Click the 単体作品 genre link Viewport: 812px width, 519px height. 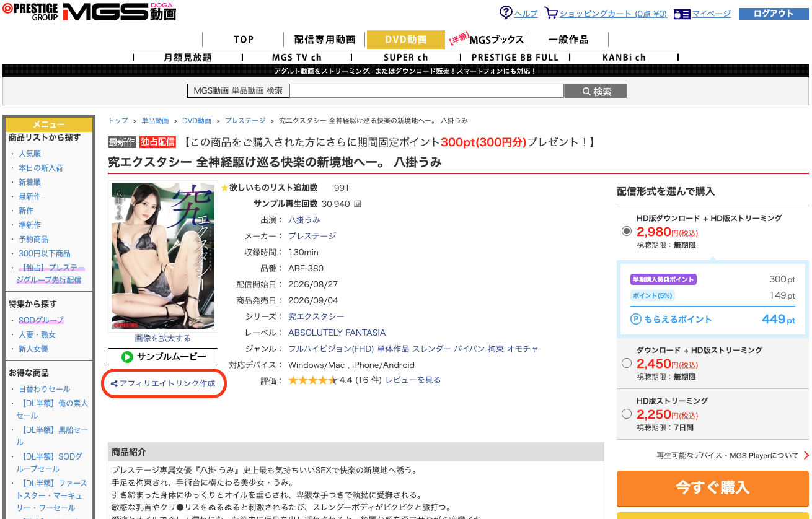393,349
